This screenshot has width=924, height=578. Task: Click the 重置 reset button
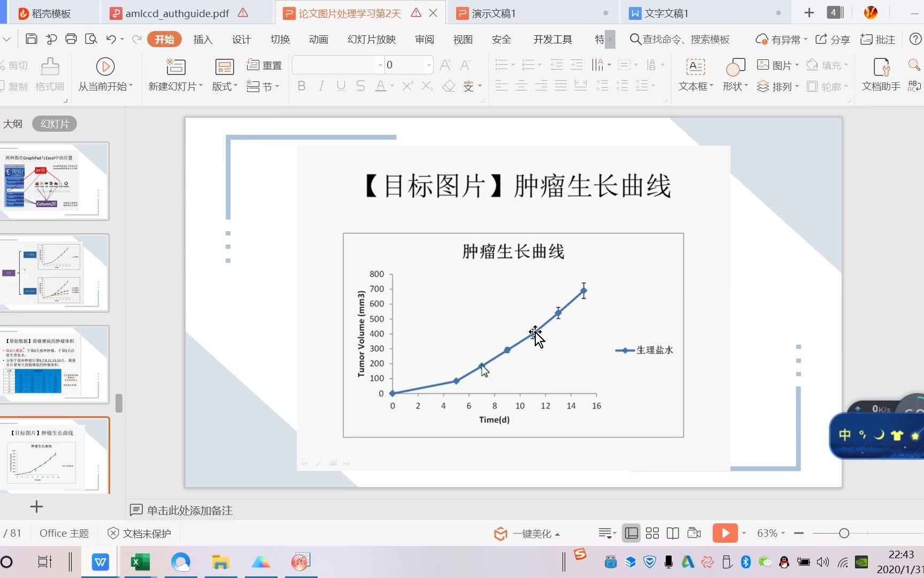pyautogui.click(x=264, y=65)
